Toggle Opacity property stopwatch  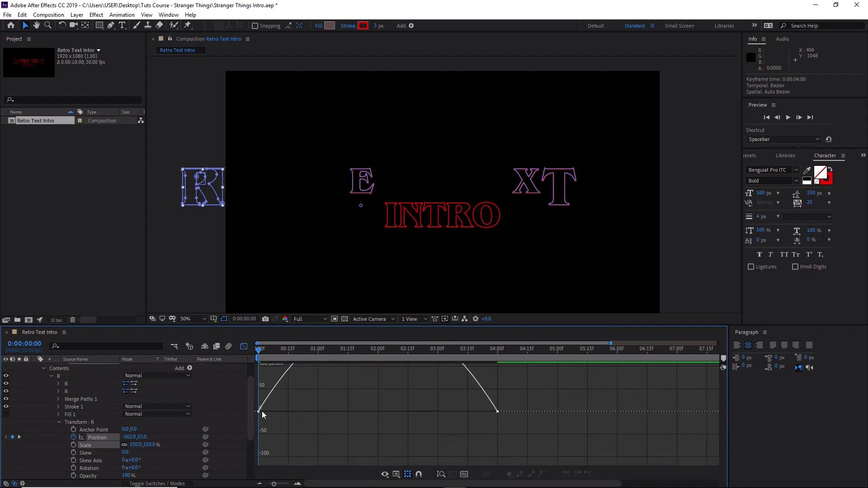tap(73, 476)
